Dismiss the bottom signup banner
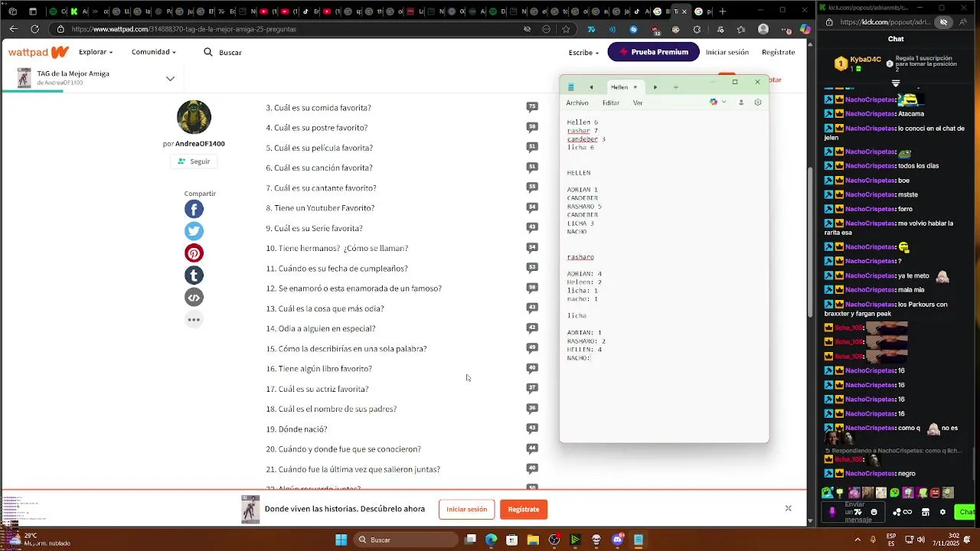 pos(788,508)
